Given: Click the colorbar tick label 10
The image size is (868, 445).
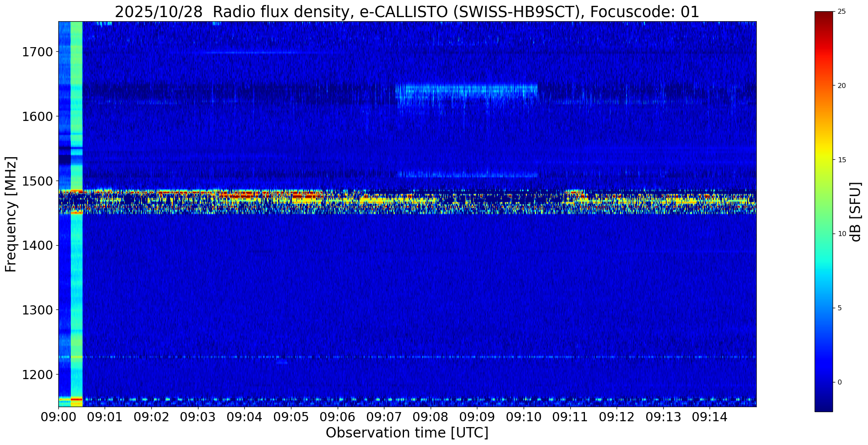Looking at the screenshot, I should pyautogui.click(x=842, y=234).
